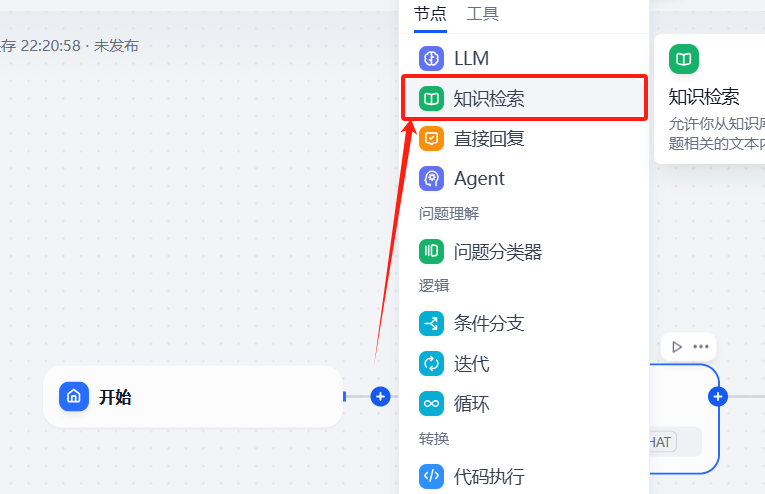Select the 代码执行 code icon
Viewport: 765px width, 494px height.
(431, 475)
